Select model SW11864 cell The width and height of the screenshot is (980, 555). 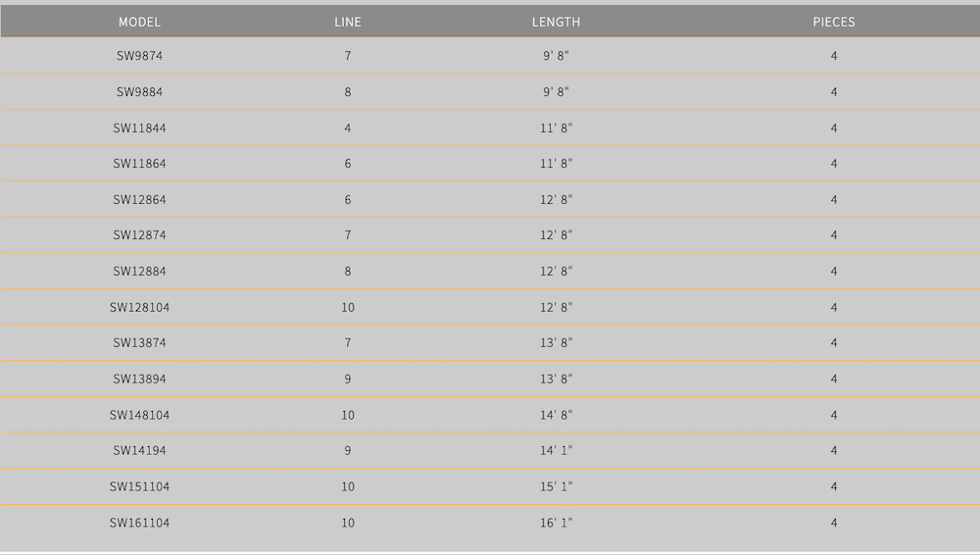click(139, 164)
